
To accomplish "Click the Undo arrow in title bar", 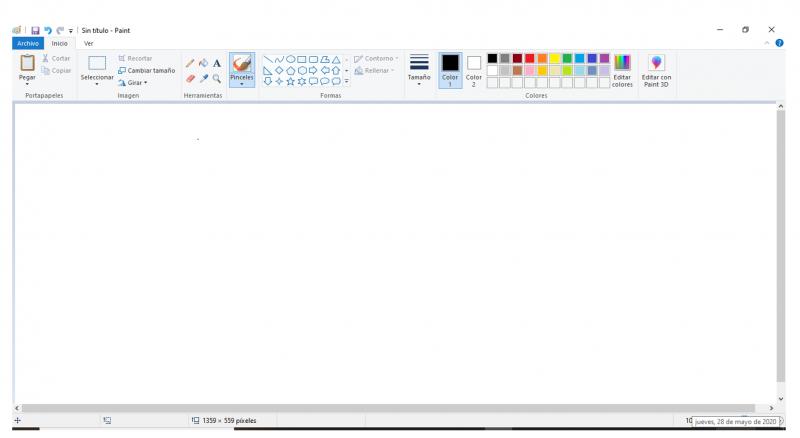I will pyautogui.click(x=47, y=30).
